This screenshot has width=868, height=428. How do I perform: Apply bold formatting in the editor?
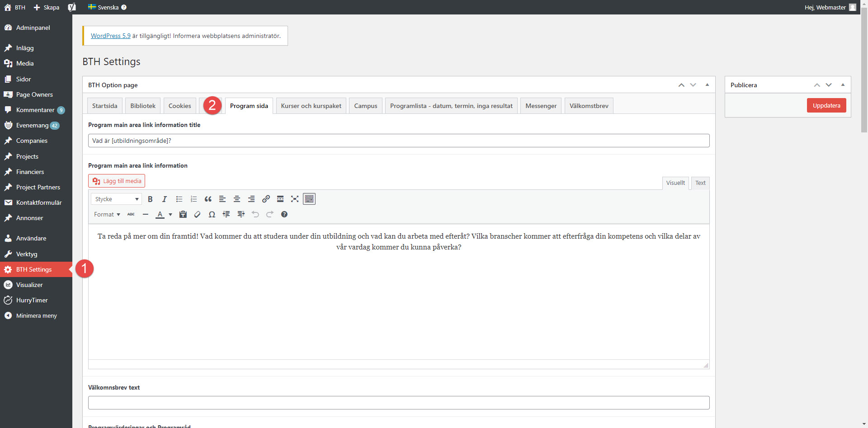coord(150,199)
